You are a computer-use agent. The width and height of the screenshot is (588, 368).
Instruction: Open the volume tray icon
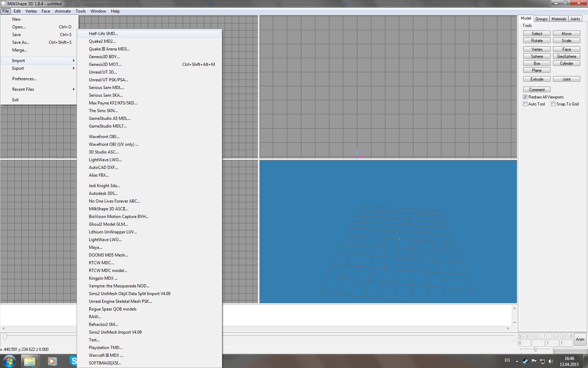551,361
